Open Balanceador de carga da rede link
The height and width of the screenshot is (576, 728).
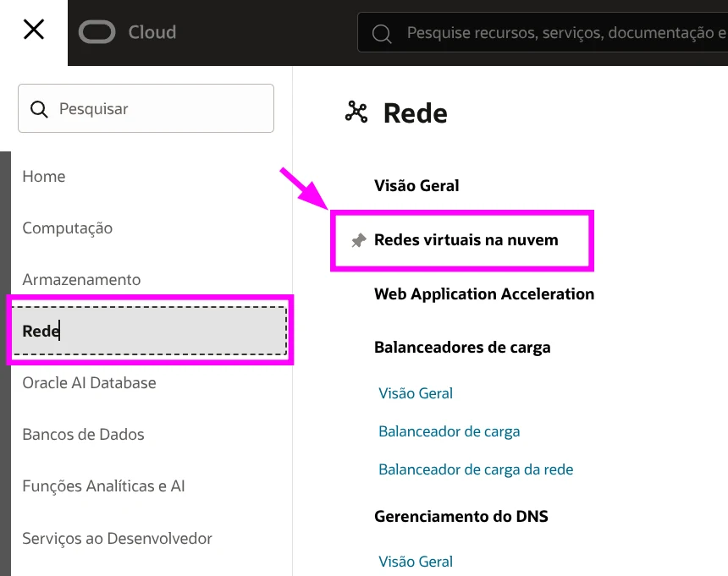click(476, 469)
